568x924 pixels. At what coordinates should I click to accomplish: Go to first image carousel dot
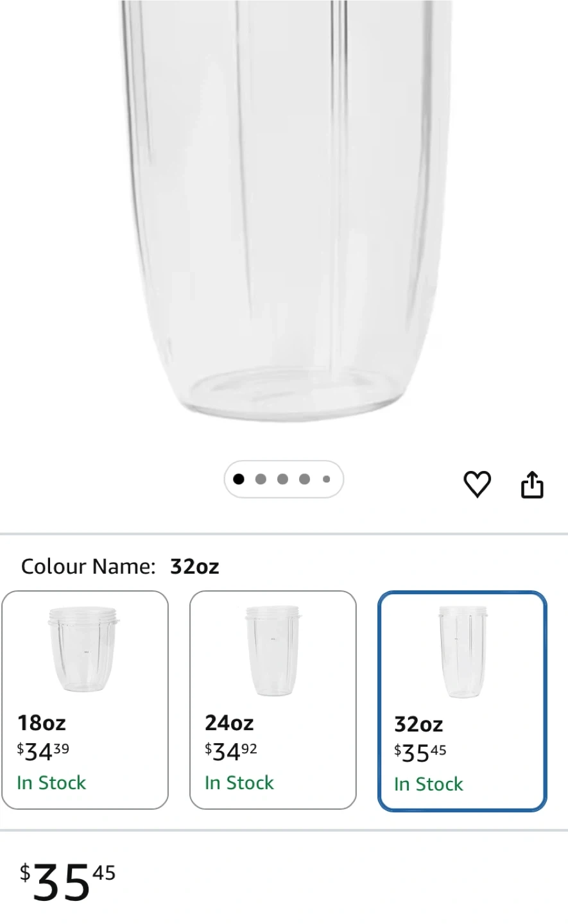click(x=239, y=479)
